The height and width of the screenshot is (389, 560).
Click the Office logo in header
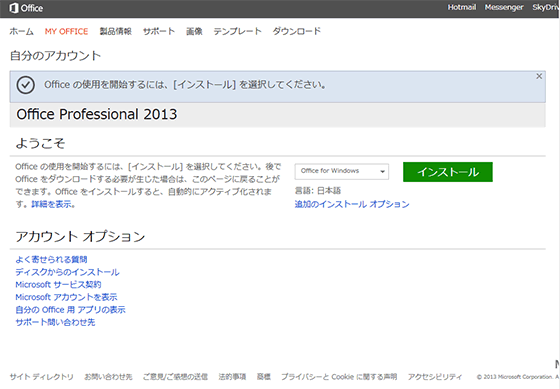tap(26, 8)
